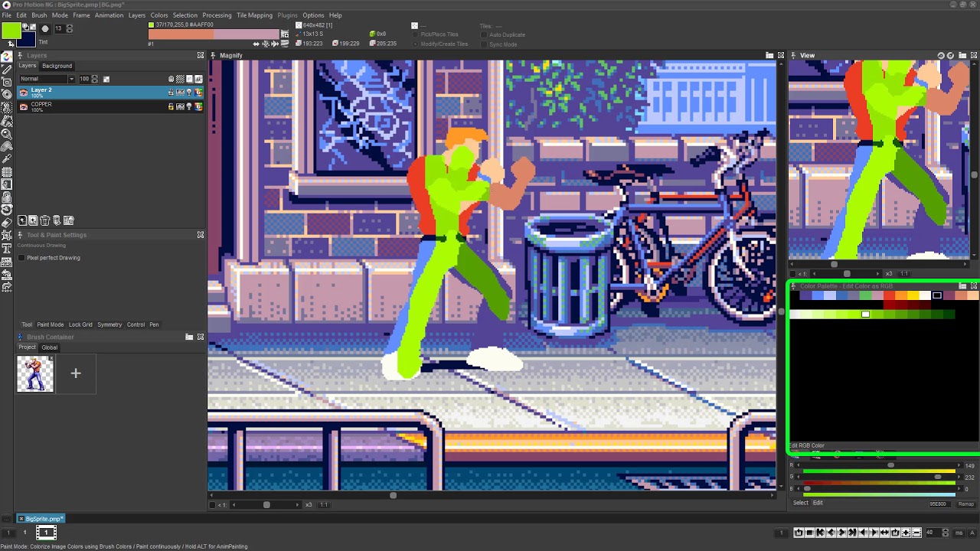Open Magnify panel options icon
The height and width of the screenshot is (551, 980).
(x=769, y=55)
